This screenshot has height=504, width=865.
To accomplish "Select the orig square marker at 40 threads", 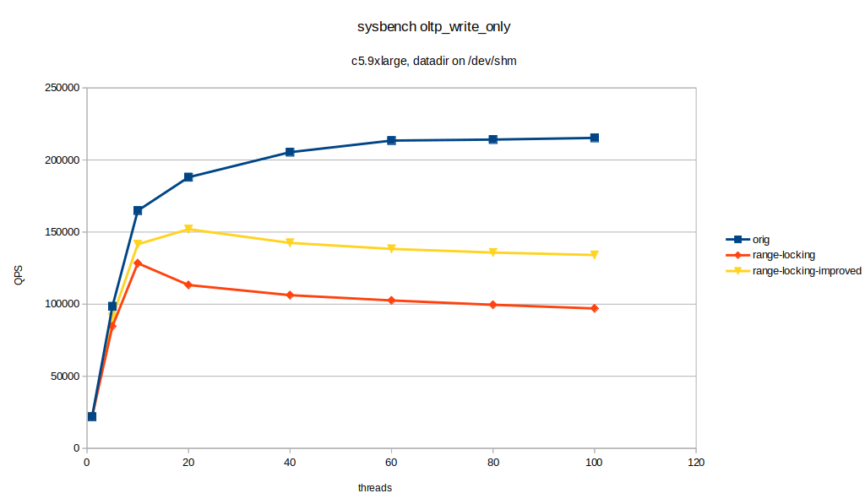I will [290, 152].
